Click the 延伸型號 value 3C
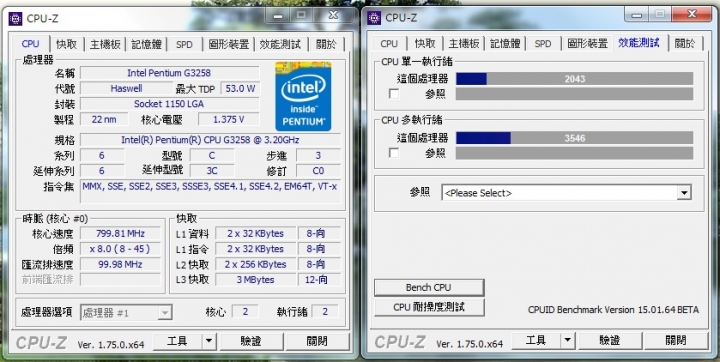This screenshot has height=362, width=720. click(x=212, y=170)
